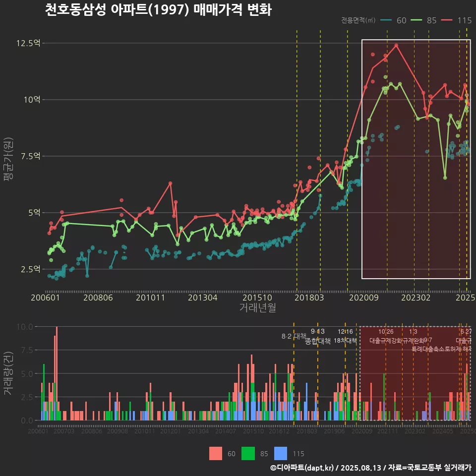Click the 9·13 policy date annotation
This screenshot has height=476, width=476.
pyautogui.click(x=317, y=332)
